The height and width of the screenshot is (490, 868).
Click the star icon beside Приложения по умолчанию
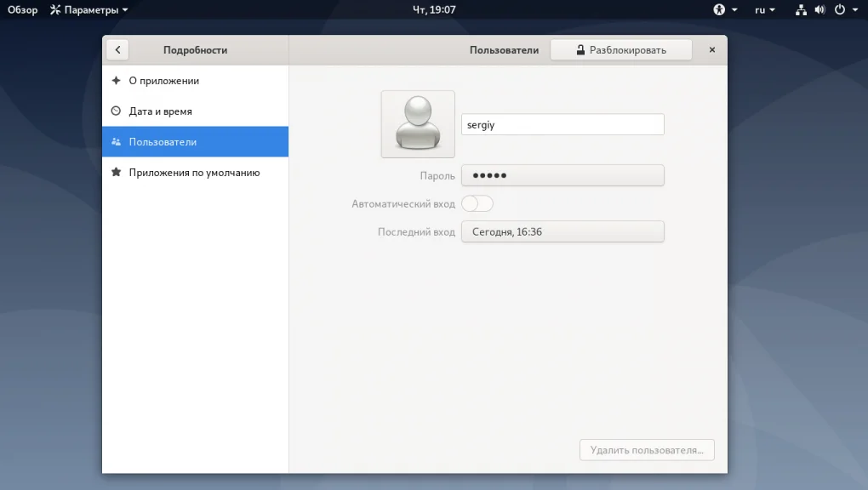pos(116,172)
